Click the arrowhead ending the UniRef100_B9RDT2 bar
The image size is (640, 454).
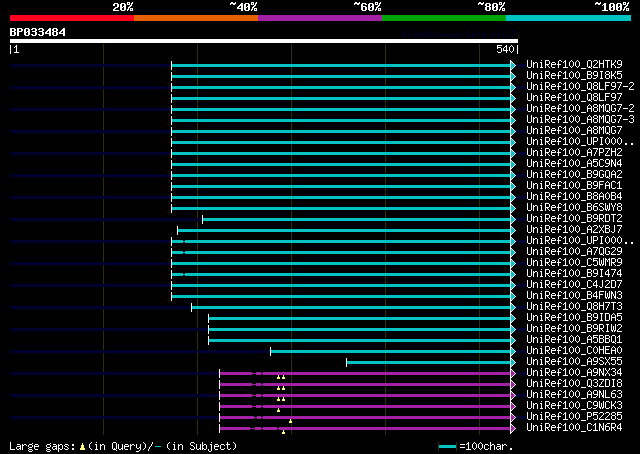[513, 220]
